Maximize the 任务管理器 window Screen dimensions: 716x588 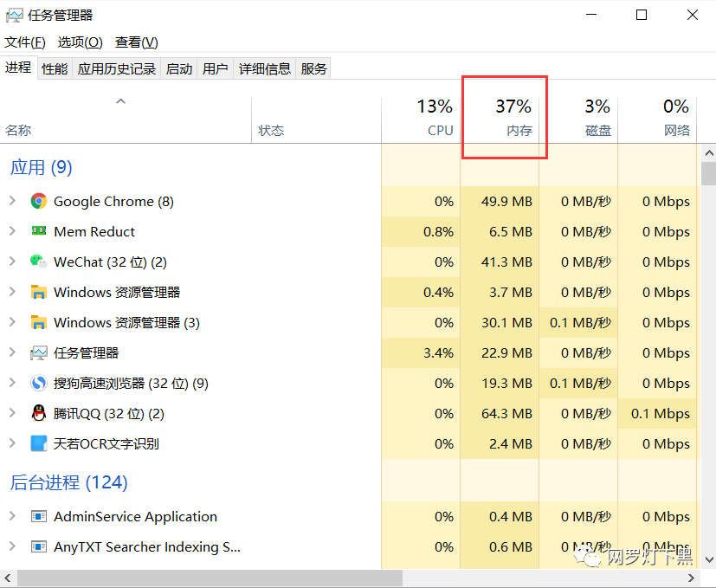click(x=642, y=15)
